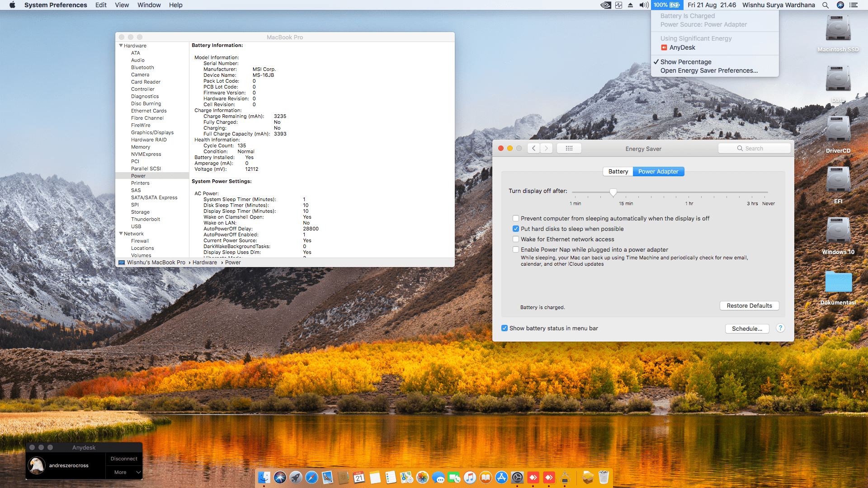The width and height of the screenshot is (868, 488).
Task: Open the Trash in the dock
Action: tap(604, 477)
